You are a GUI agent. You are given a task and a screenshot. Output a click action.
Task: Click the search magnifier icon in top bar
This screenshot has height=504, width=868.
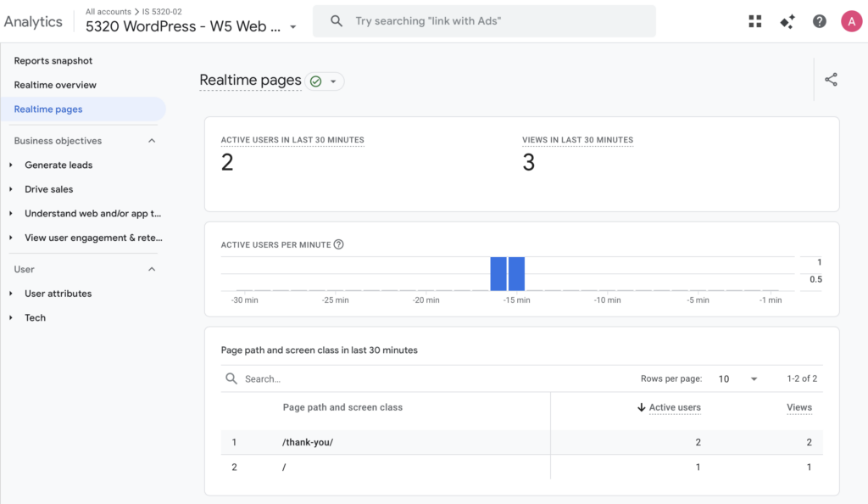pyautogui.click(x=337, y=21)
